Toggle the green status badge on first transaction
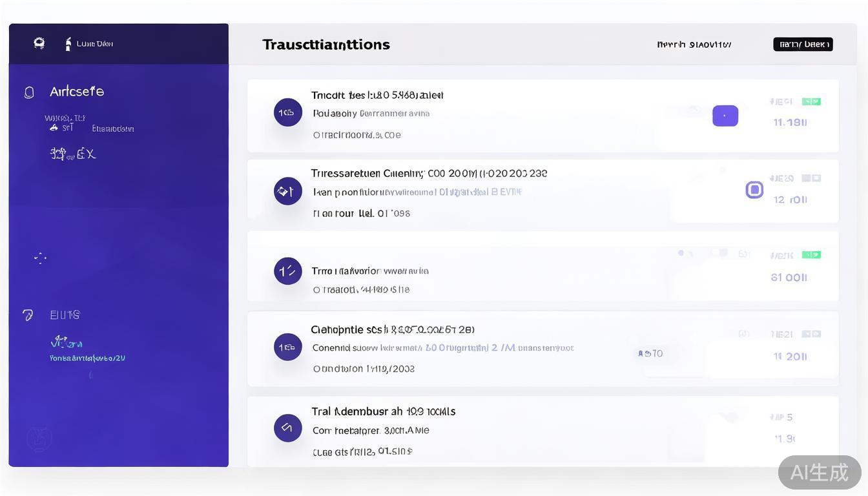This screenshot has height=496, width=868. tap(811, 101)
